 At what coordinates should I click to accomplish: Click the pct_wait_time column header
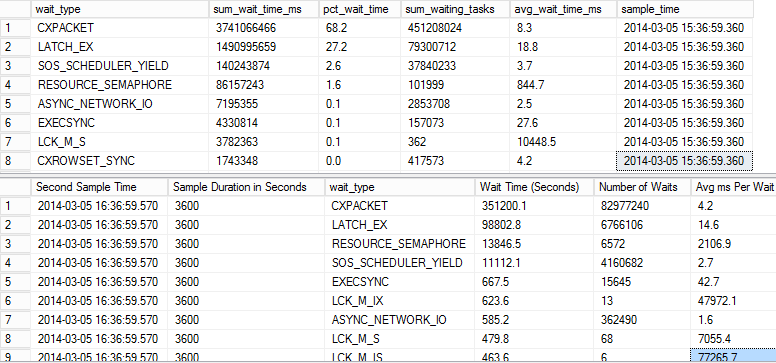(360, 9)
